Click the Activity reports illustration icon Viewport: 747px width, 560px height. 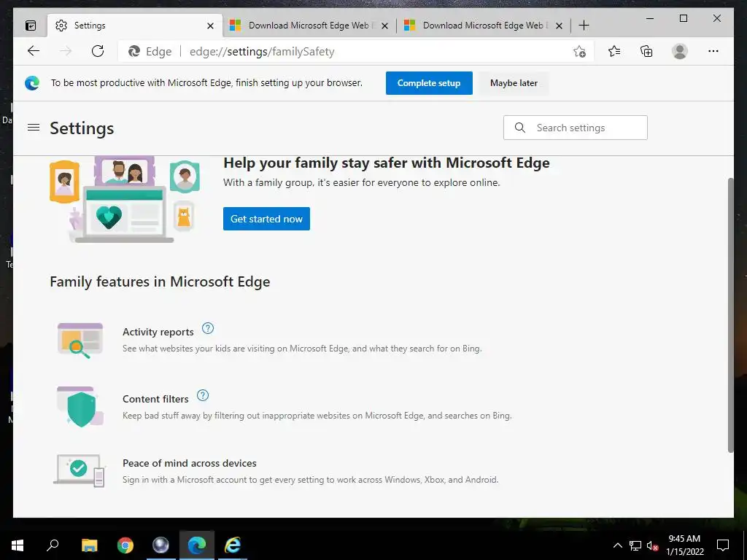click(x=80, y=340)
